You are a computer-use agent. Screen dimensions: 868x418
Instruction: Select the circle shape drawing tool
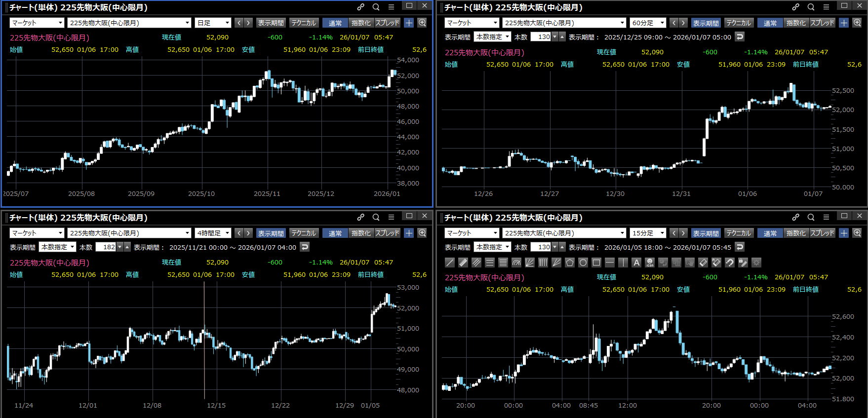point(583,263)
